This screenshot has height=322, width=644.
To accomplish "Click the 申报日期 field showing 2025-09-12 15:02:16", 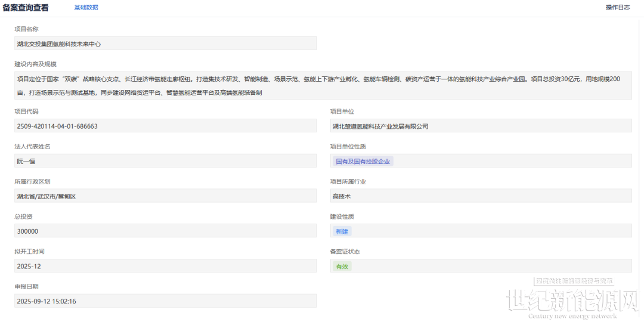I will coord(165,301).
